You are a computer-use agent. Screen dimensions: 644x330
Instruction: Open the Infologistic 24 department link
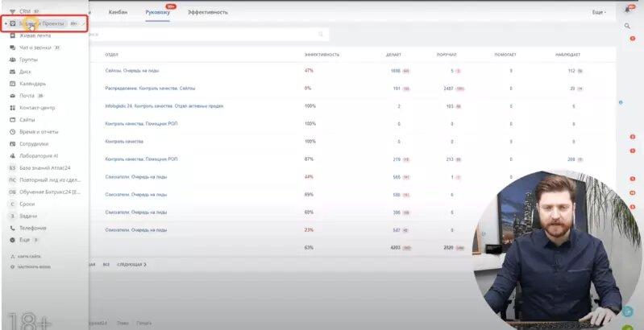(x=164, y=105)
